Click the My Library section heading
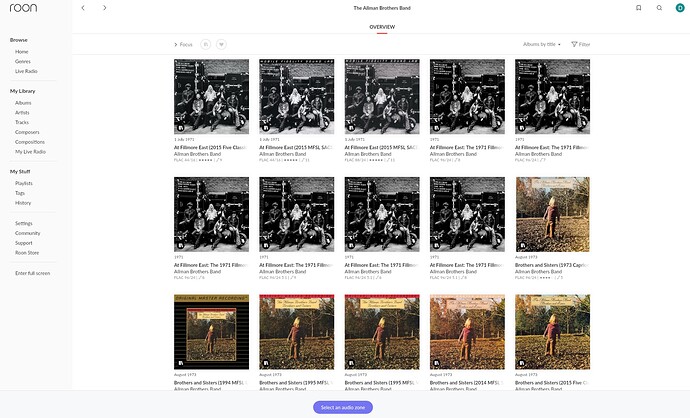The height and width of the screenshot is (418, 690). pos(22,91)
